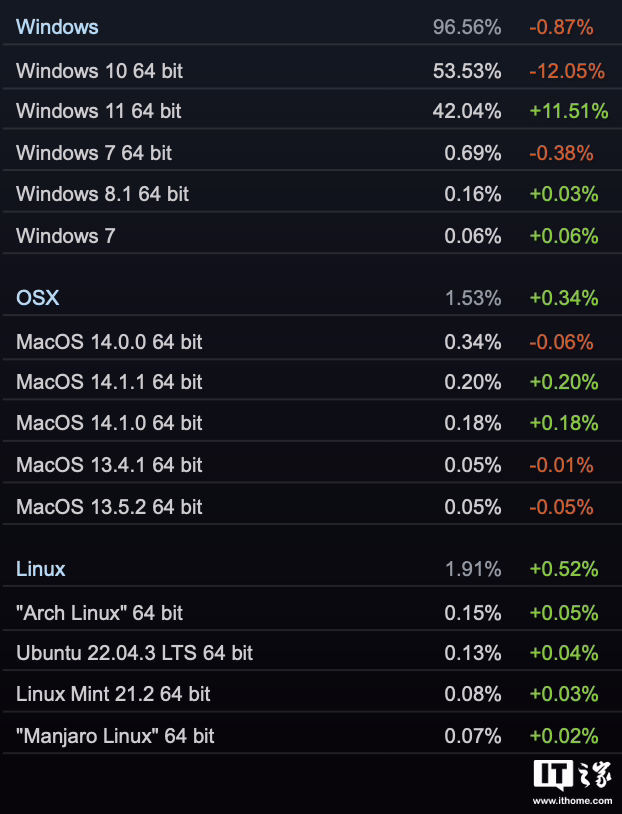Select the MacOS 14.1.1 64 bit row
Screen dimensions: 622x814
(x=312, y=382)
